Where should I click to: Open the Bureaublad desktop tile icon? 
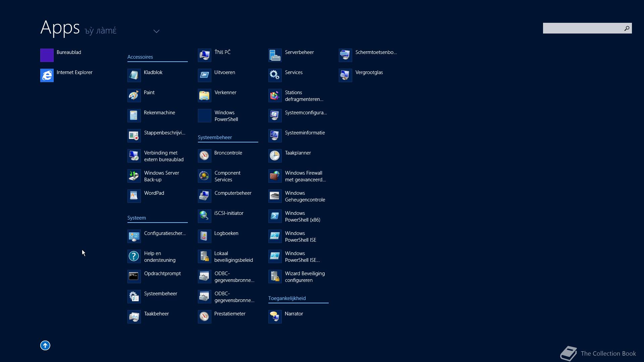47,55
